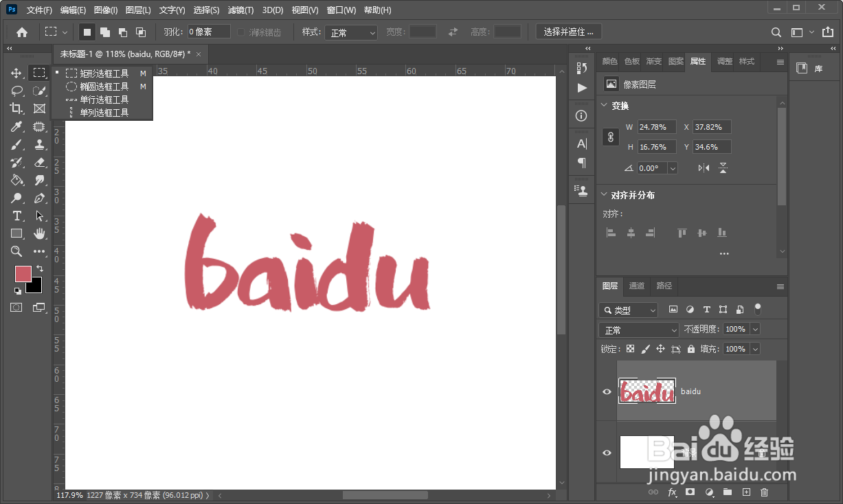Toggle lock transparent pixels
The image size is (843, 504).
630,349
